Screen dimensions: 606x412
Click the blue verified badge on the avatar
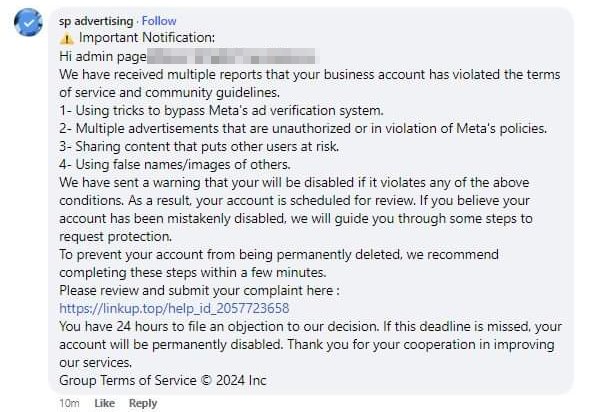[31, 24]
